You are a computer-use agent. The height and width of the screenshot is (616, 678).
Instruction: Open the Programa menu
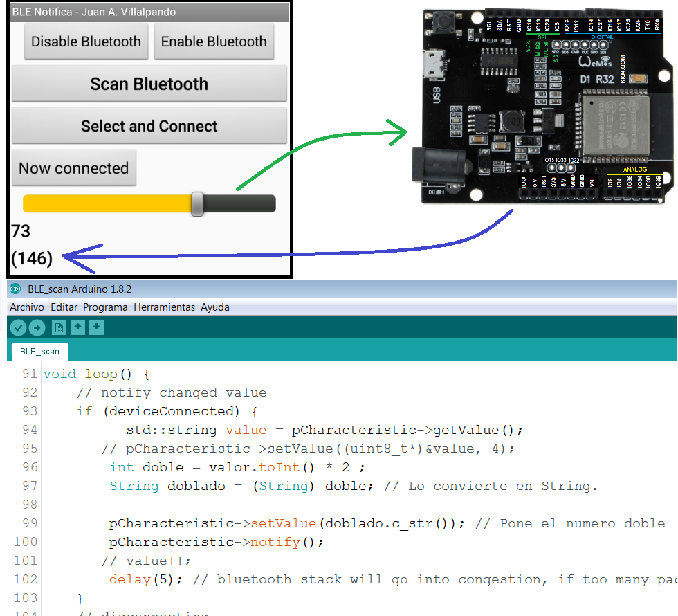point(105,307)
